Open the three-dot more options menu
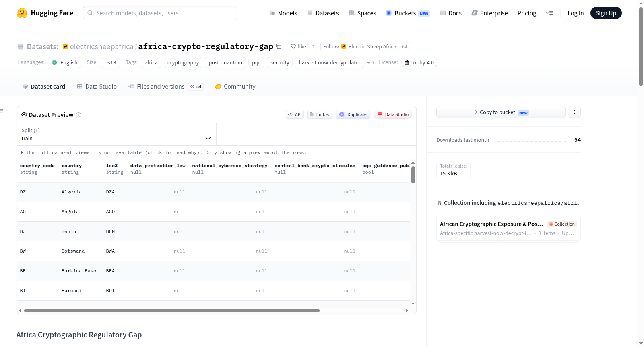The image size is (644, 347). pyautogui.click(x=574, y=112)
